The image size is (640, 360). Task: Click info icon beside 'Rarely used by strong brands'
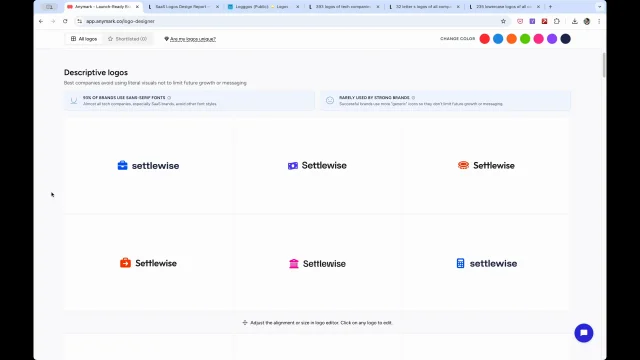click(413, 98)
